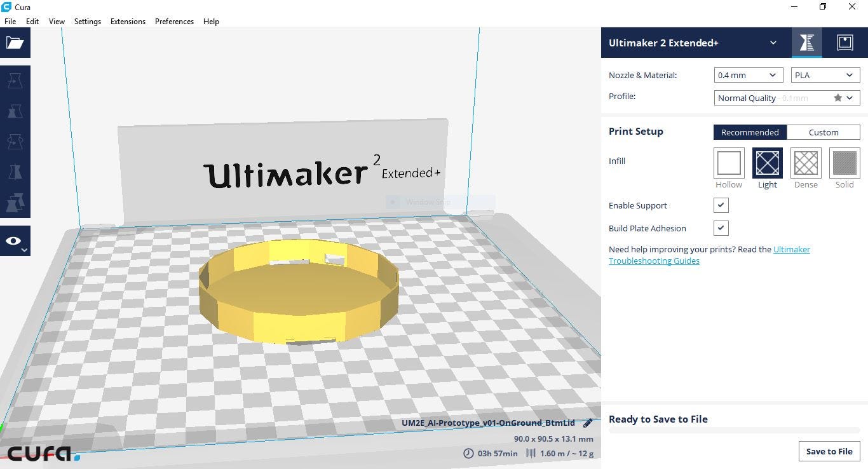Click the Build Plate Adhesion label
The image size is (868, 469).
pos(648,228)
